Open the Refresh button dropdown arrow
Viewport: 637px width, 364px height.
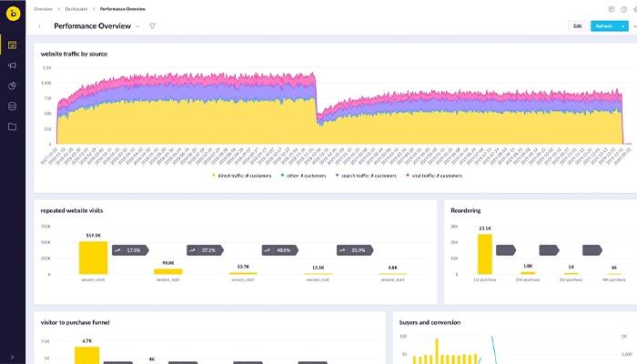click(623, 26)
